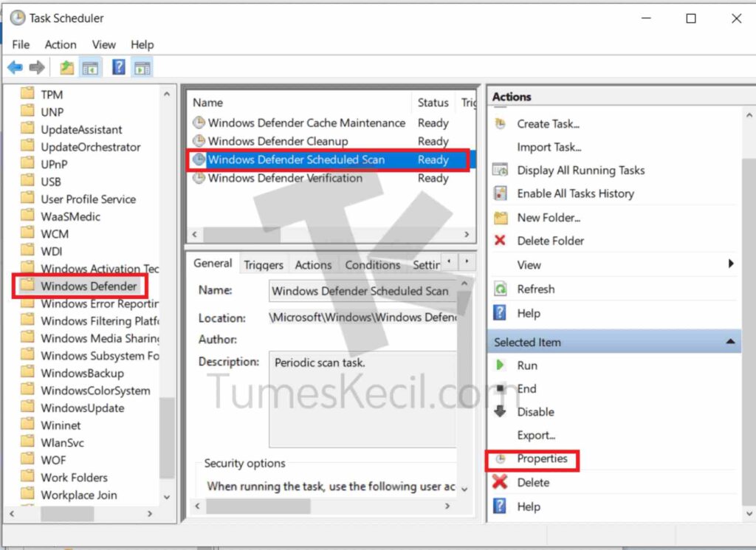
Task: Click the Forward arrow toolbar icon
Action: pos(37,67)
